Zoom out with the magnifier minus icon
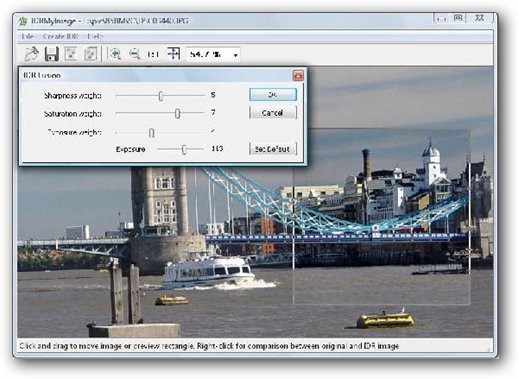Image resolution: width=519 pixels, height=379 pixels. 134,54
